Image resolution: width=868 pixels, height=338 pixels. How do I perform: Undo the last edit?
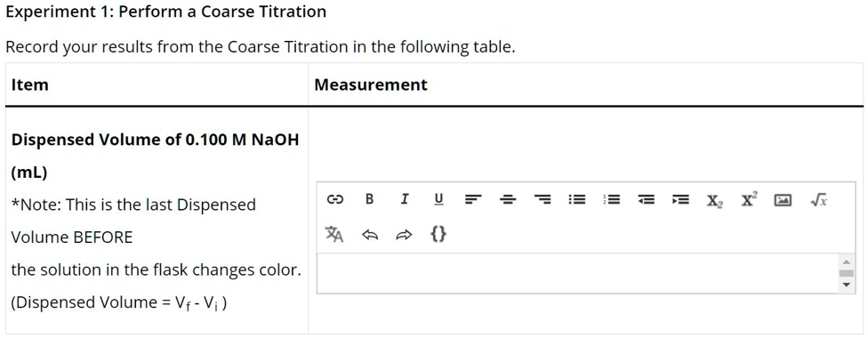pyautogui.click(x=369, y=236)
